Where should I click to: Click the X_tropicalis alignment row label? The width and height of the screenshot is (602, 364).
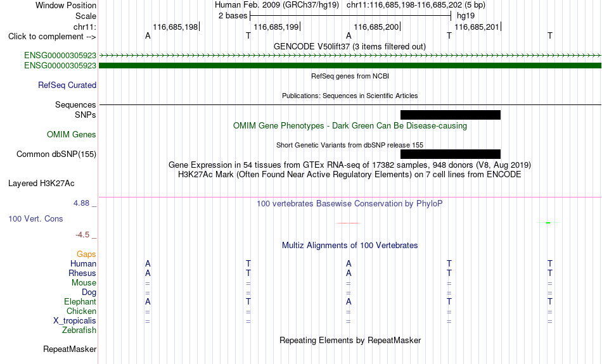[75, 321]
